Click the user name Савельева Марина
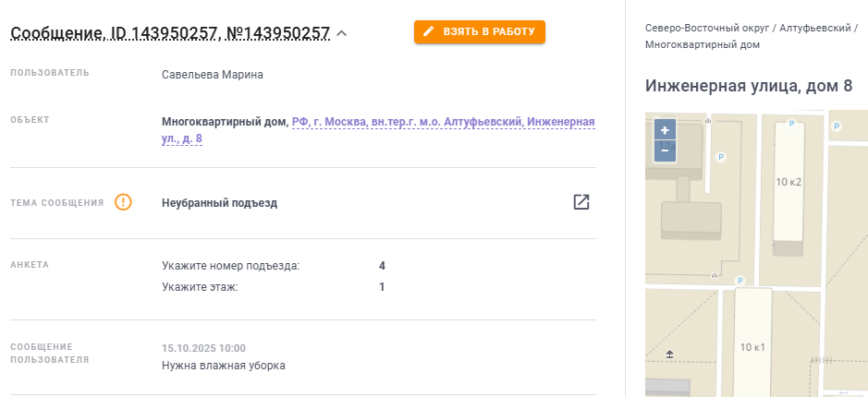This screenshot has height=397, width=868. pos(213,75)
